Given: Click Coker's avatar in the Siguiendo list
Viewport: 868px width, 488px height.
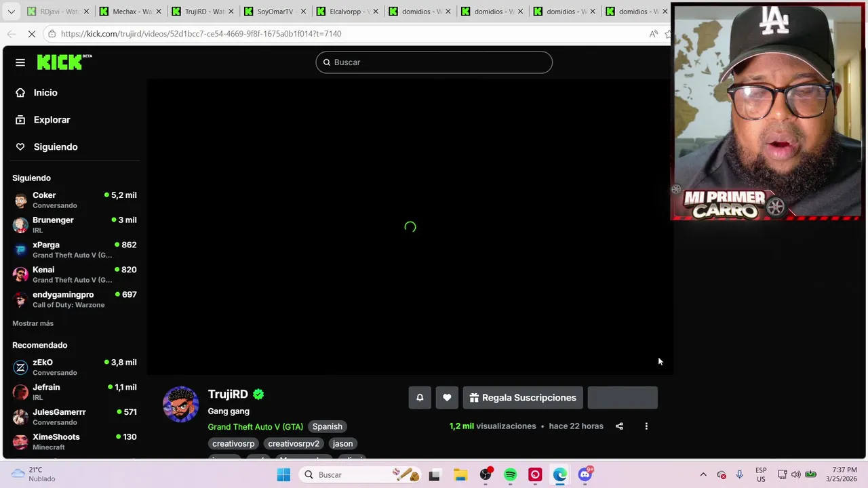Looking at the screenshot, I should point(21,200).
